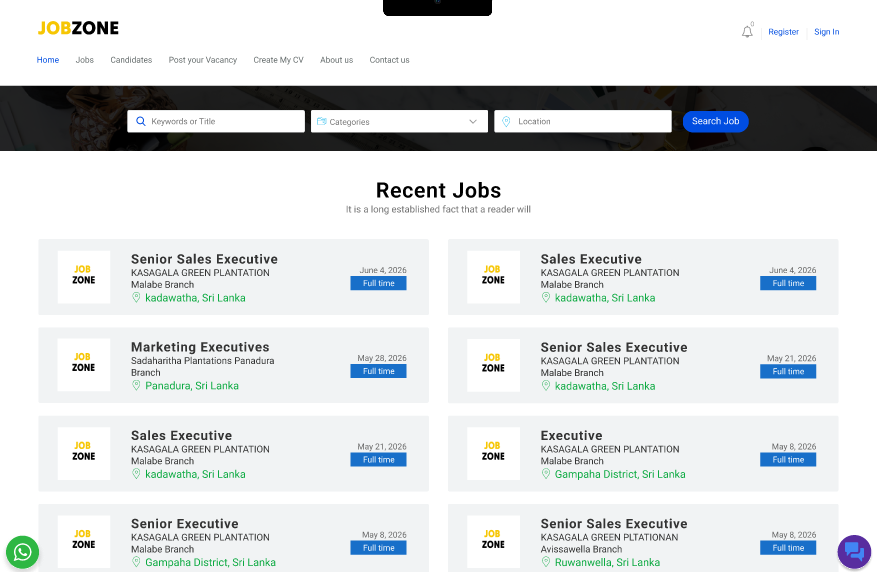Click Full time badge on Executive card

click(x=788, y=460)
